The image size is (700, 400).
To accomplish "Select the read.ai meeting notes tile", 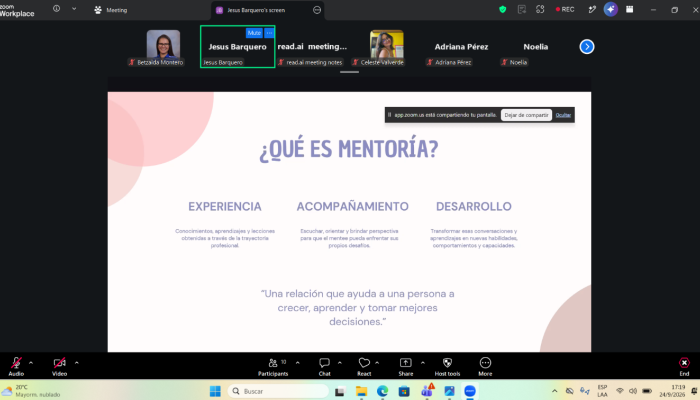I will point(312,46).
